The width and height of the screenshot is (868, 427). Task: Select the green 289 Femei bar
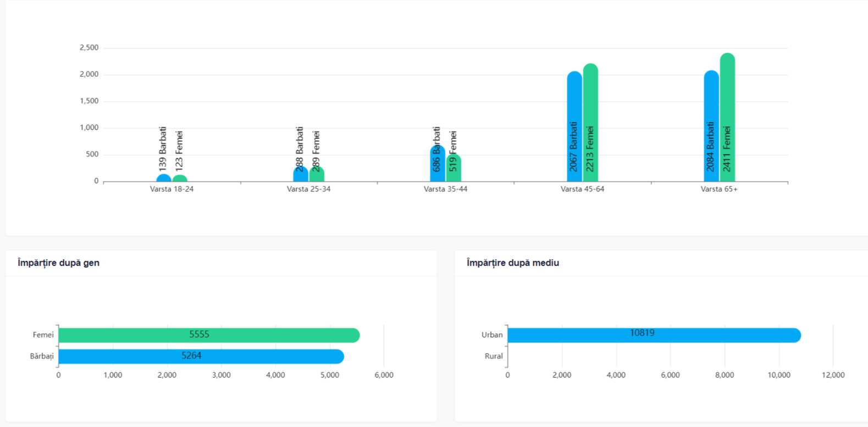[317, 175]
